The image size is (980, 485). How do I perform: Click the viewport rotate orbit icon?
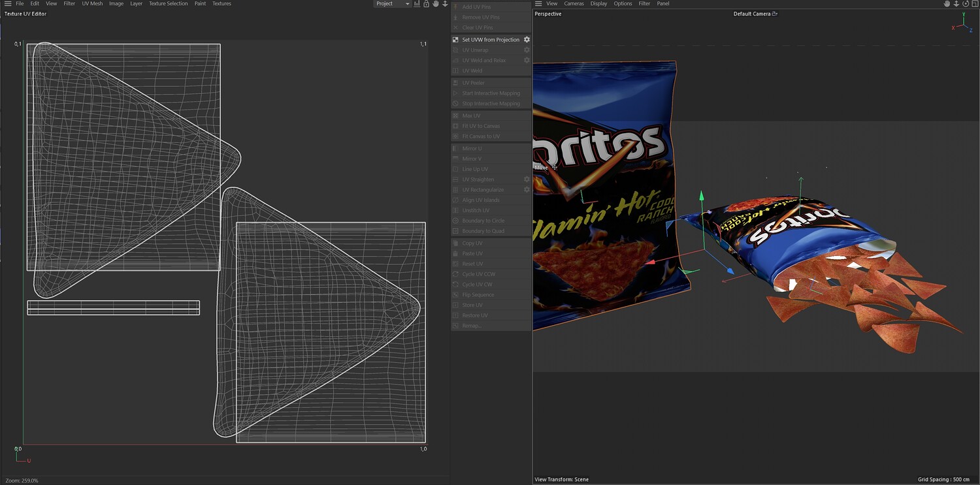pos(966,4)
